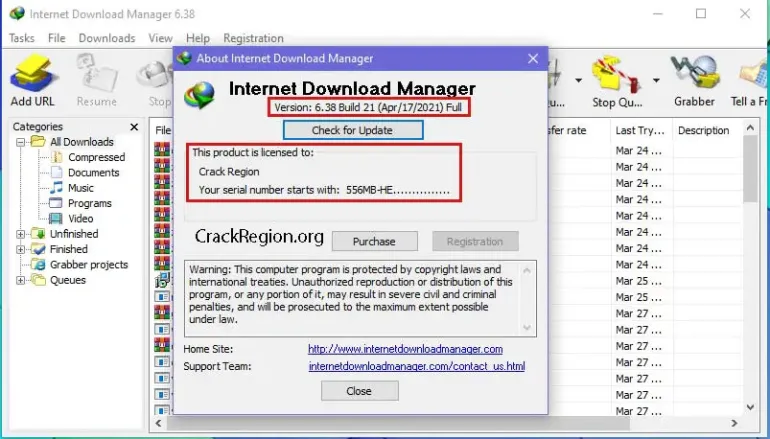Viewport: 770px width, 439px height.
Task: Click the All Downloads folder icon
Action: click(38, 142)
